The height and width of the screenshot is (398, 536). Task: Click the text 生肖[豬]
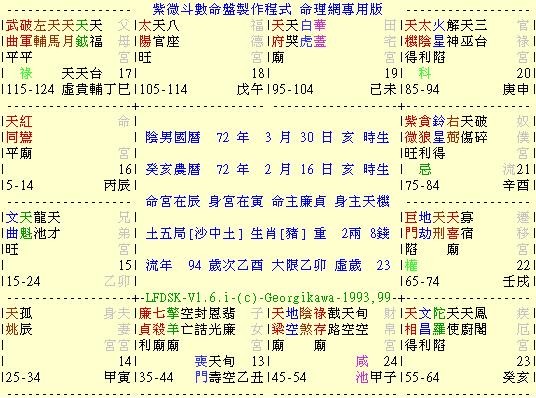click(x=278, y=234)
